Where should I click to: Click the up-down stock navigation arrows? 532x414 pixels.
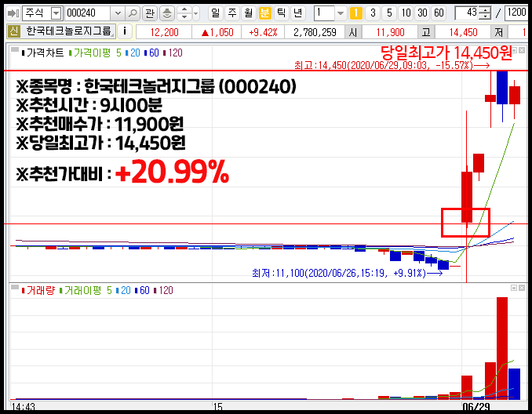pyautogui.click(x=184, y=13)
